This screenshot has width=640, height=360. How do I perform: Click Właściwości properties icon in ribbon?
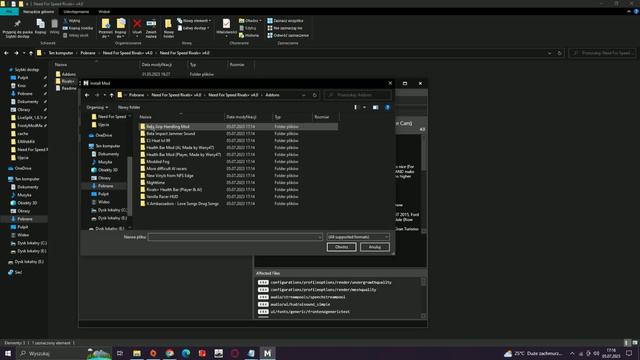click(x=226, y=24)
